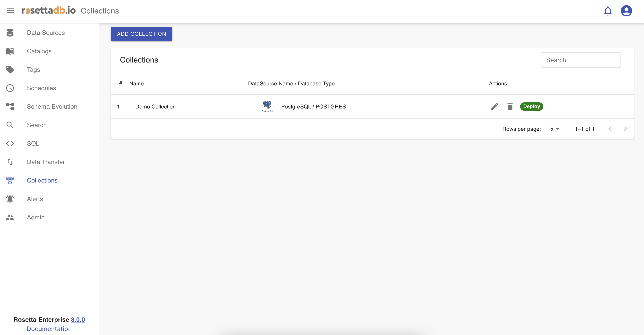644x335 pixels.
Task: Click the PostgreSQL elephant logo
Action: pyautogui.click(x=267, y=106)
